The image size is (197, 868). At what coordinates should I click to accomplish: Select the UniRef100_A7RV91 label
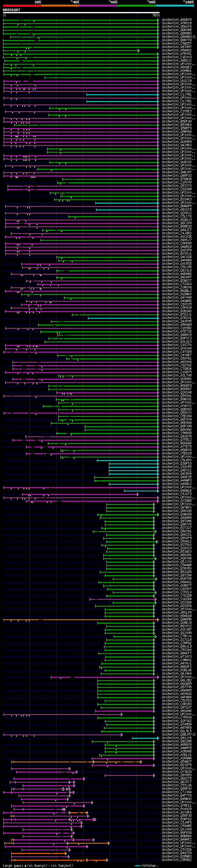click(x=177, y=54)
